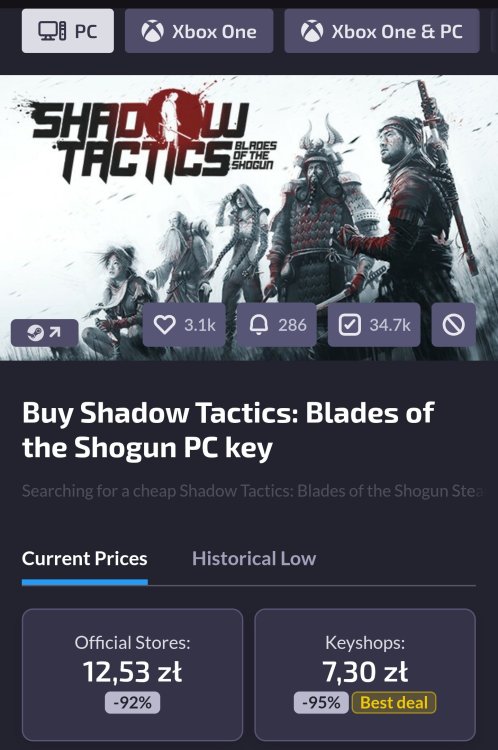Click the yellow Best deal badge
498x750 pixels.
(394, 703)
